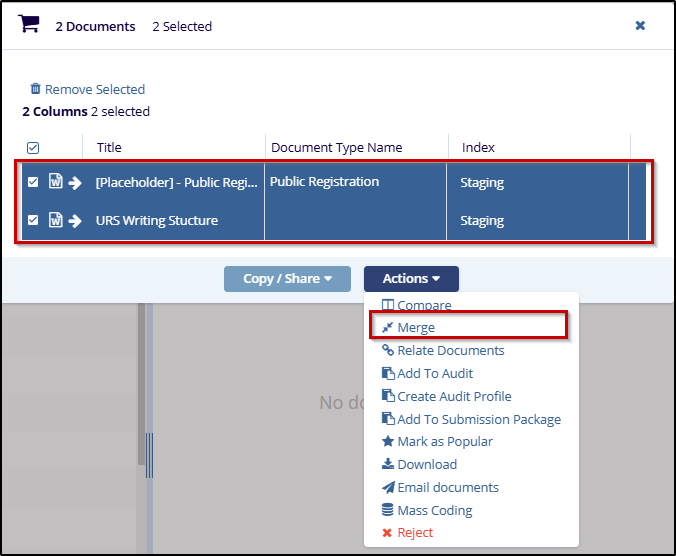Click Word document icon for Placeholder row

(x=56, y=182)
